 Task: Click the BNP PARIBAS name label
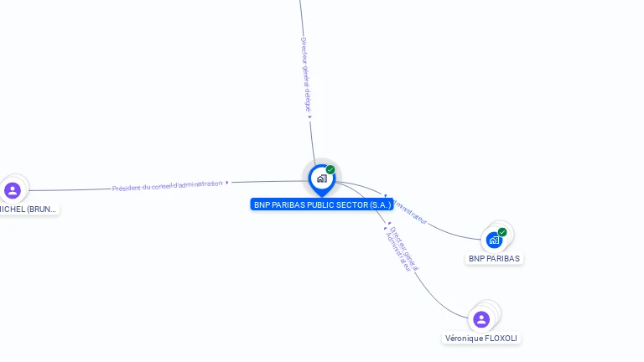[x=494, y=259]
